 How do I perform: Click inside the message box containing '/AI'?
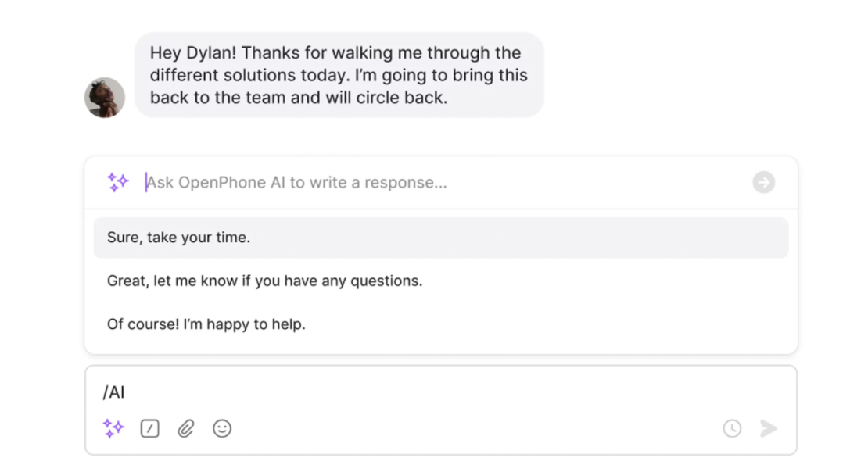[313, 392]
